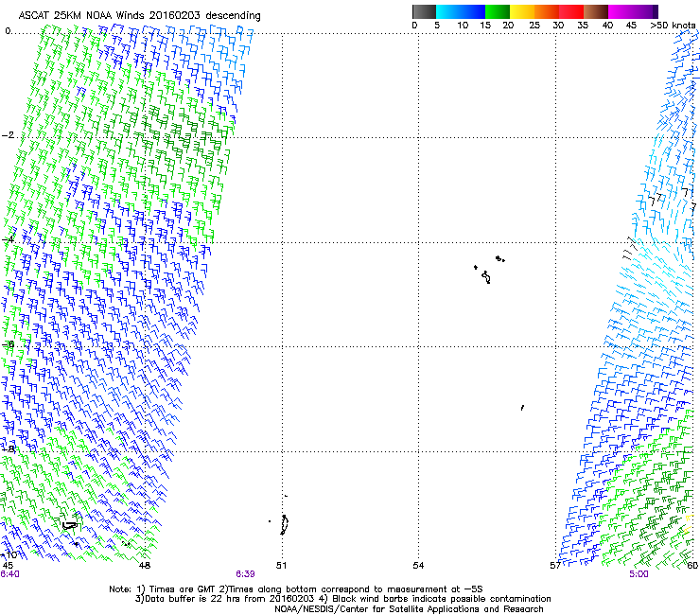The image size is (700, 615).
Task: Click the black contaminated wind barbs near 4S
Action: coord(630,248)
